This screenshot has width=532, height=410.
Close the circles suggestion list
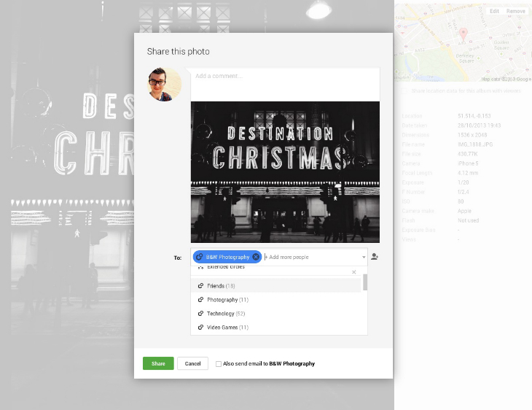(354, 272)
